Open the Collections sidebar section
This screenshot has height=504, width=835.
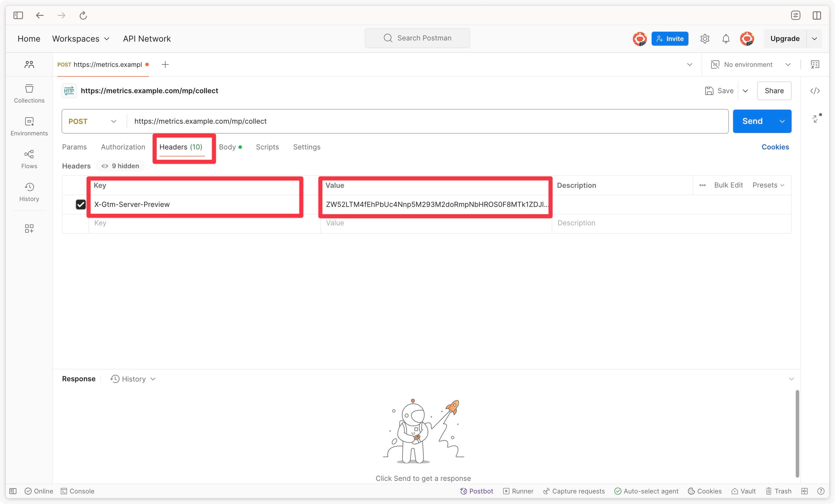(29, 93)
